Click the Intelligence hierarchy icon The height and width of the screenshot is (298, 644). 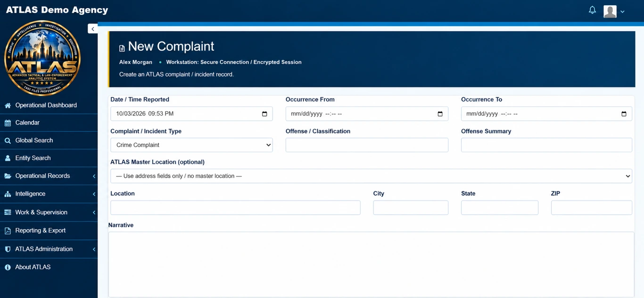pos(8,194)
